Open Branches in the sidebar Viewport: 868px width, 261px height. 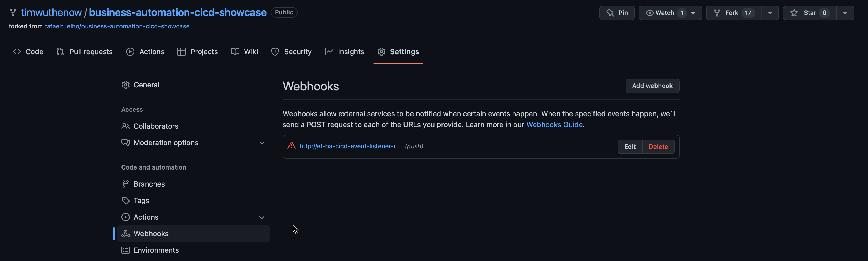tap(194, 184)
